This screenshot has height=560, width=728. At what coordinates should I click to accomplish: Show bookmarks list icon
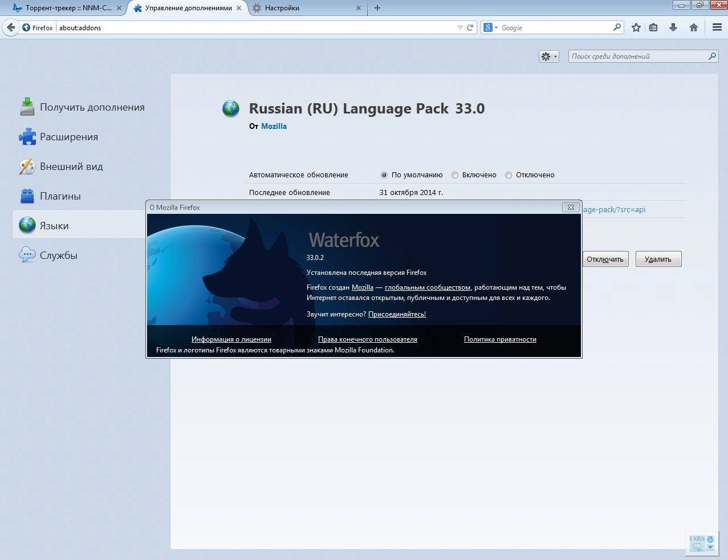[654, 27]
